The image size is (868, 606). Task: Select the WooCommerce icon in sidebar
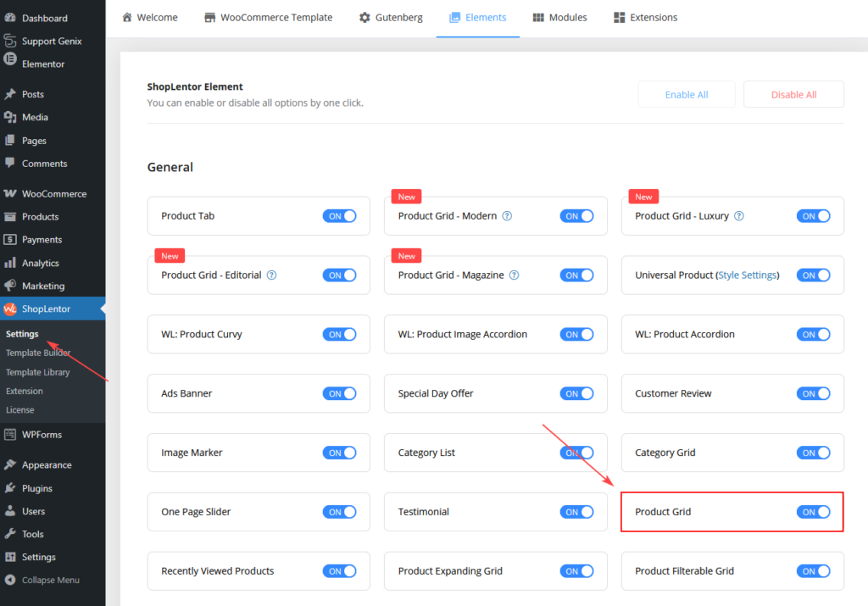click(12, 193)
